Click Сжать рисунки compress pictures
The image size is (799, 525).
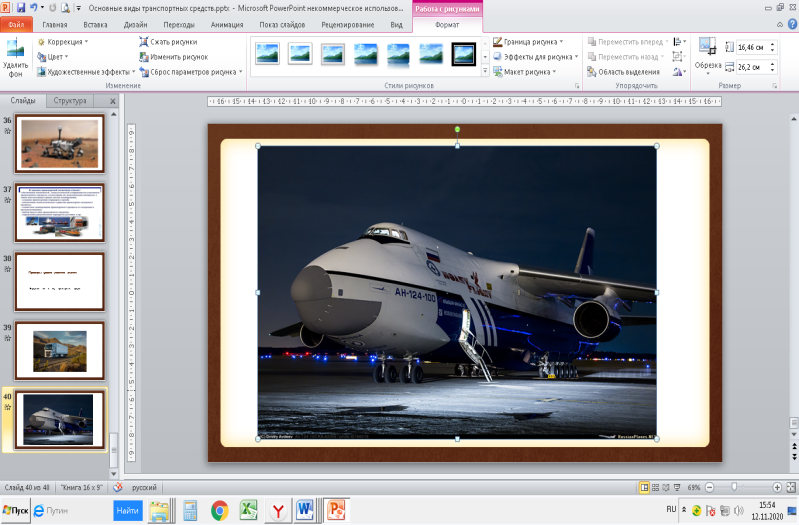tap(168, 42)
